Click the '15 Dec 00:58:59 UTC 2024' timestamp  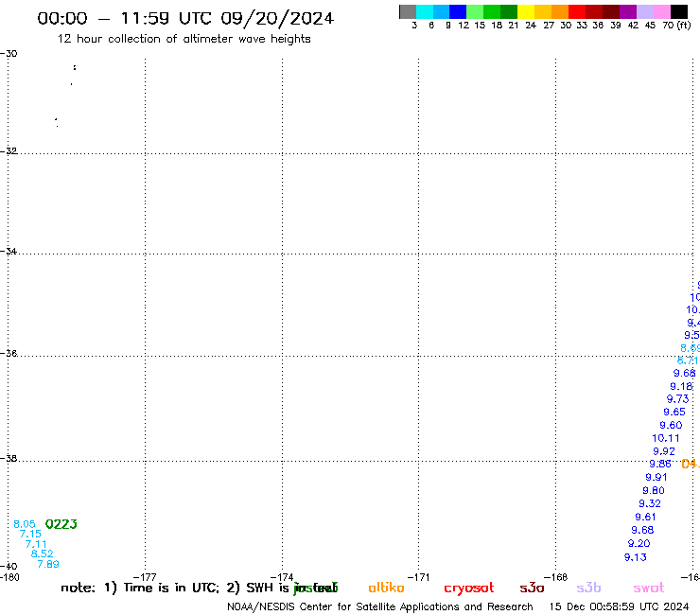pos(620,607)
